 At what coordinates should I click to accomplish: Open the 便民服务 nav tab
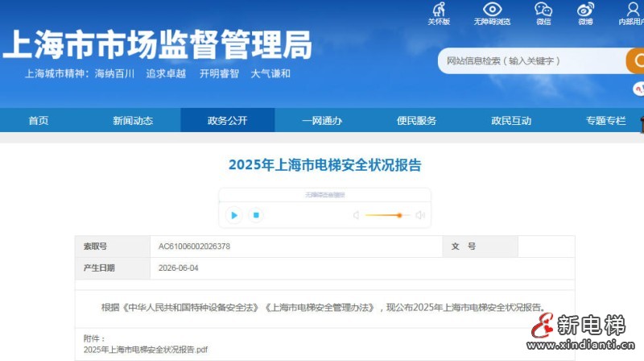coord(416,121)
